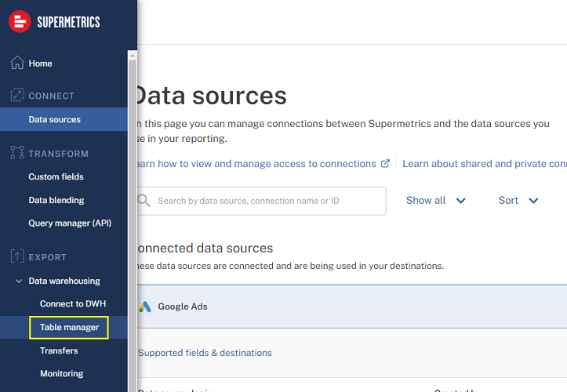Click the Sort chevron arrow
The image size is (567, 392).
[533, 201]
